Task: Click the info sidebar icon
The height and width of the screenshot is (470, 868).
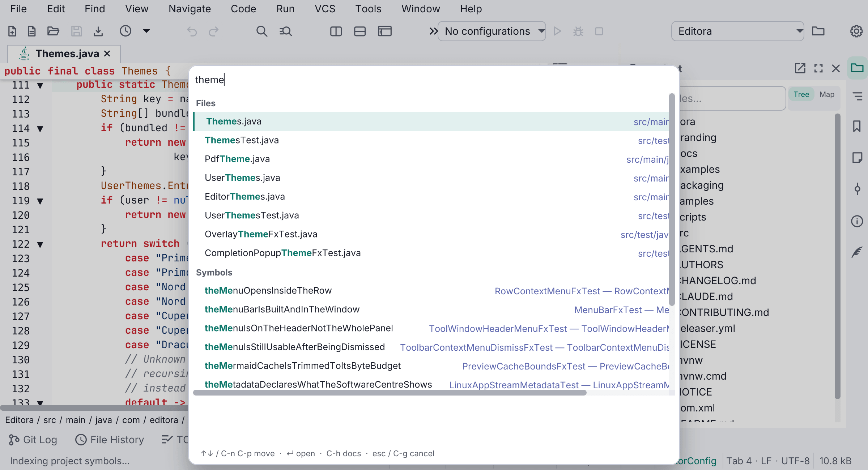Action: 857,221
